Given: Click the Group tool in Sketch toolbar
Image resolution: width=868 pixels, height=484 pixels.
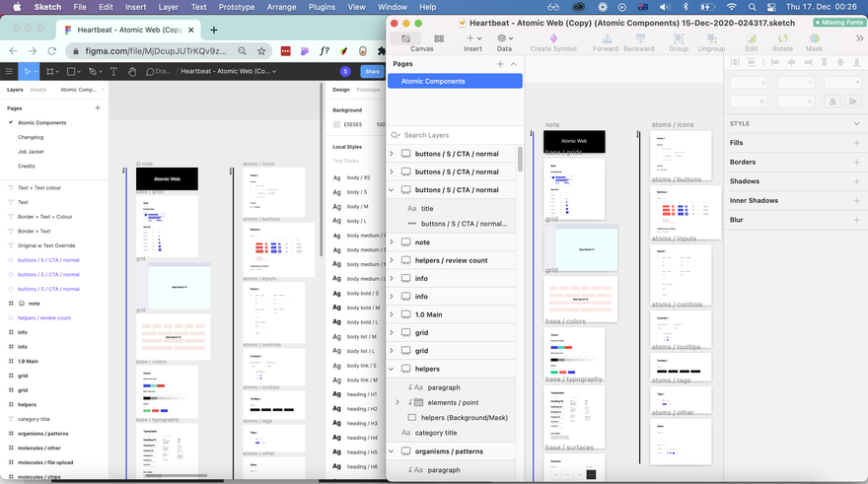Looking at the screenshot, I should pos(679,42).
